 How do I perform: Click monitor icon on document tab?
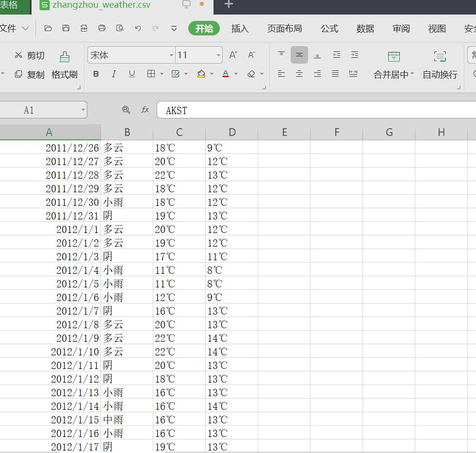(x=186, y=4)
